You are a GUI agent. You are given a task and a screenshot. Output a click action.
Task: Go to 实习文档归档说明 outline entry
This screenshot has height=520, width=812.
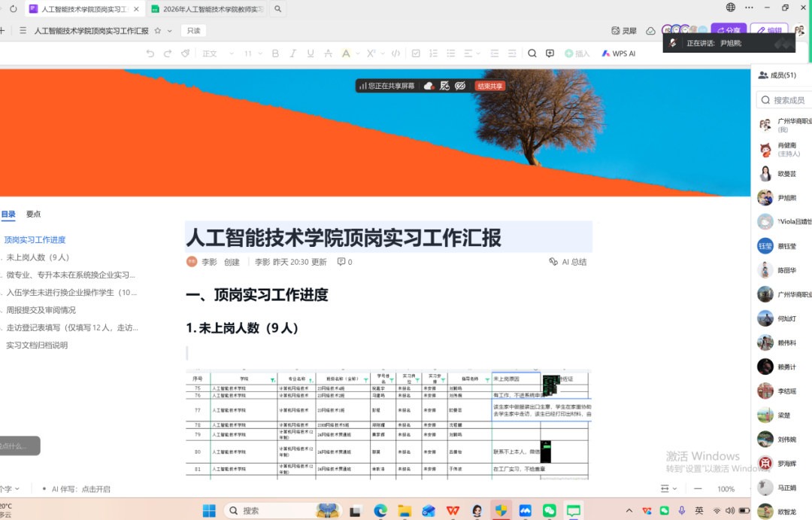(x=37, y=345)
